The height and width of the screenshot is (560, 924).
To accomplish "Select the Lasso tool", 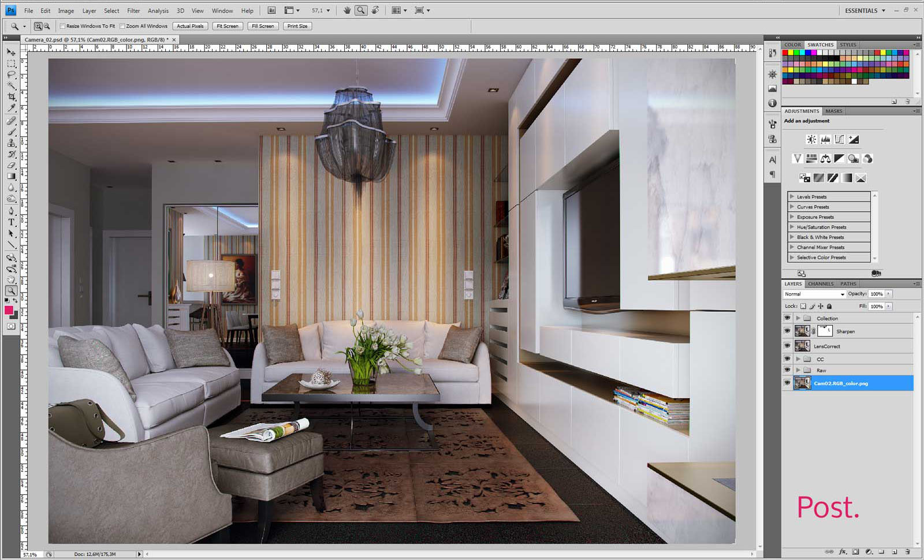I will (x=11, y=74).
